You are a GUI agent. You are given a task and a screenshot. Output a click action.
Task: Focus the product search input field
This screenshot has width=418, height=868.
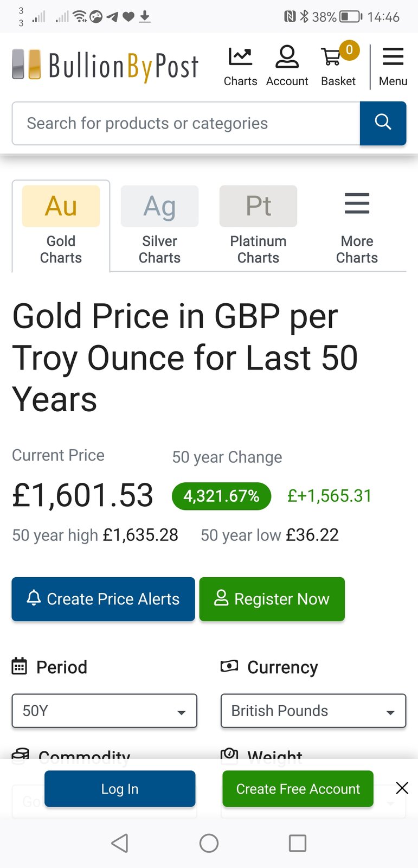pyautogui.click(x=185, y=123)
